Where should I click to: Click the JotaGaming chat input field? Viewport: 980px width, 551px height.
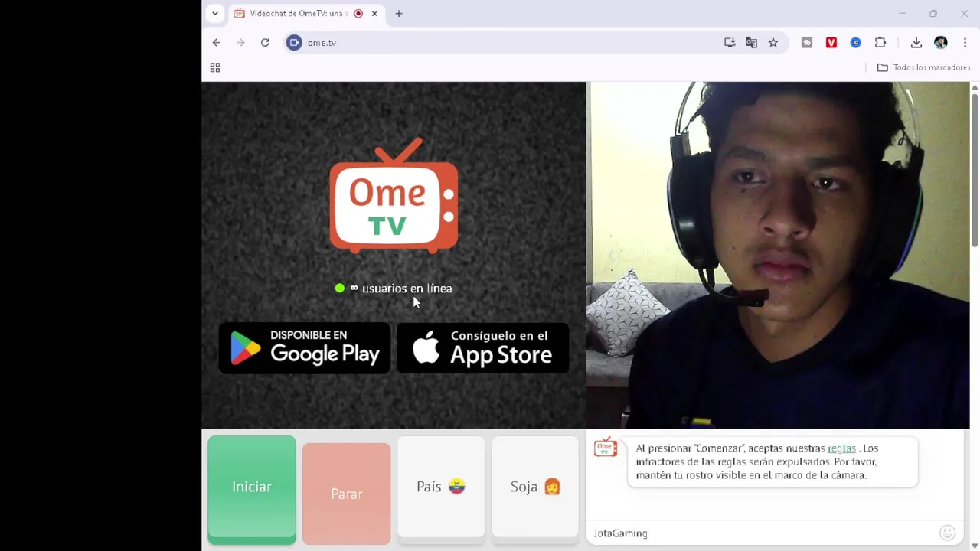[764, 533]
